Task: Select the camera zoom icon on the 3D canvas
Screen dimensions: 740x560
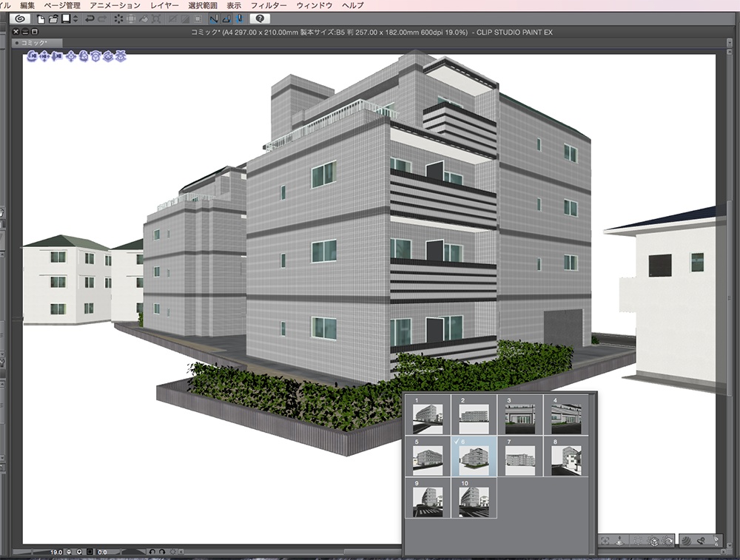Action: click(56, 57)
